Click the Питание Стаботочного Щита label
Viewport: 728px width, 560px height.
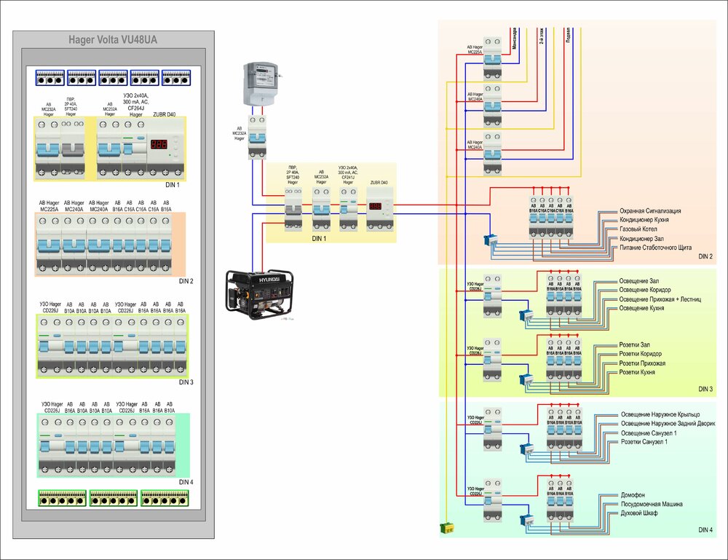tap(655, 248)
